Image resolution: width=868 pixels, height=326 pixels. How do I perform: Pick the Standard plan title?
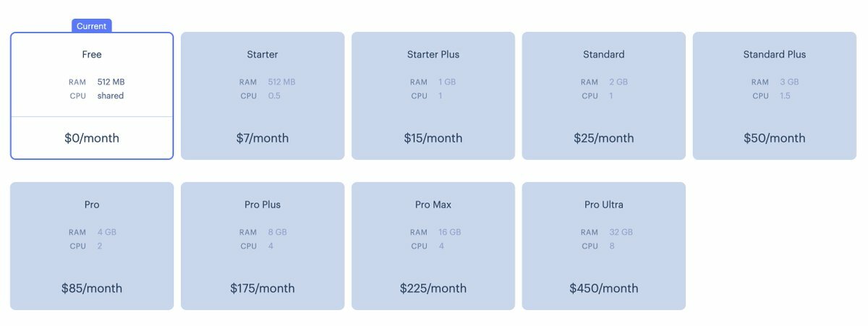tap(604, 54)
